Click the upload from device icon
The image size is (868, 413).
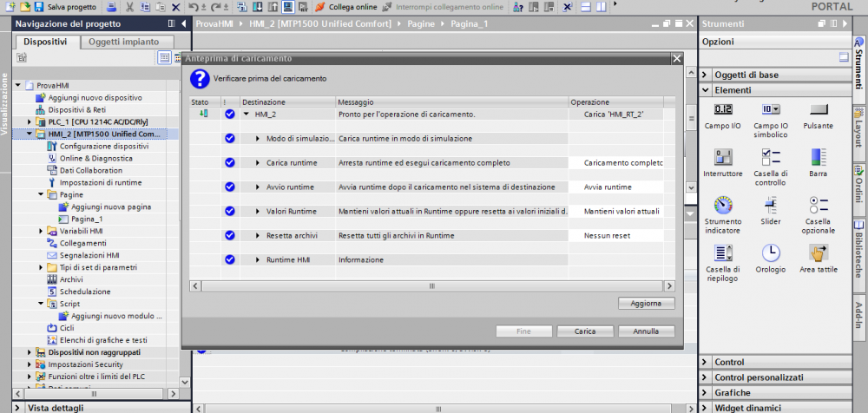pos(273,7)
